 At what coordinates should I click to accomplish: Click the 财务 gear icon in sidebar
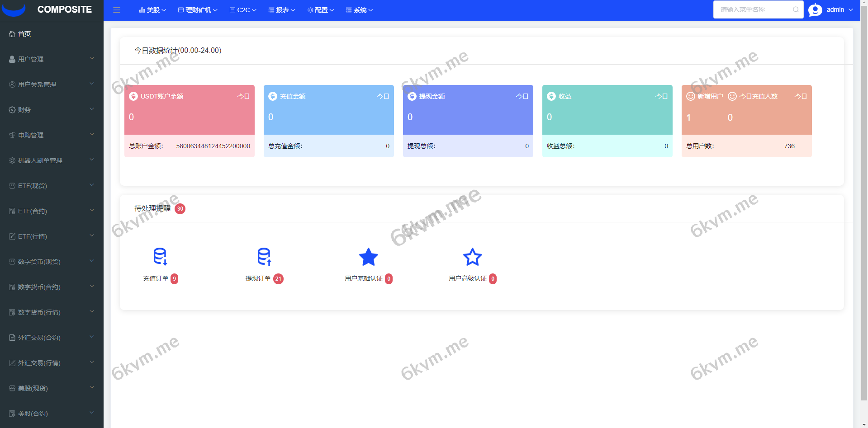click(12, 109)
